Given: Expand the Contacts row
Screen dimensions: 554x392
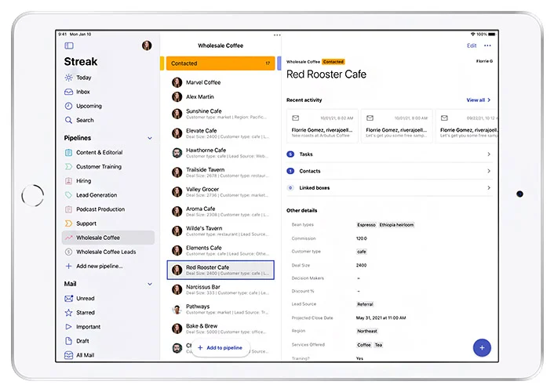Looking at the screenshot, I should (389, 171).
